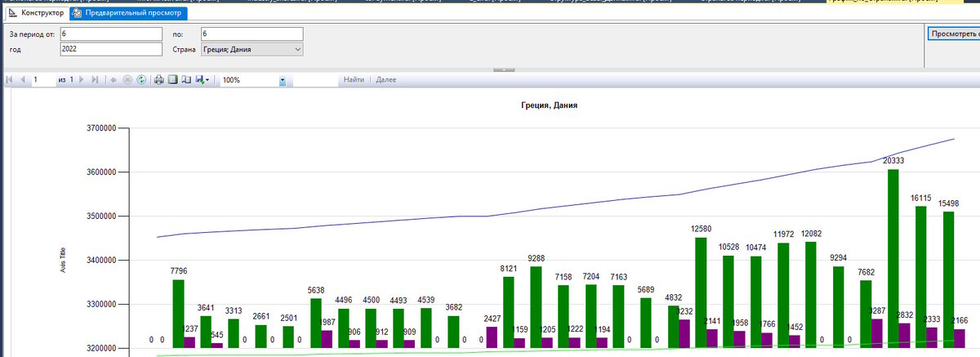
Task: Click the search text field in toolbar
Action: click(x=315, y=80)
